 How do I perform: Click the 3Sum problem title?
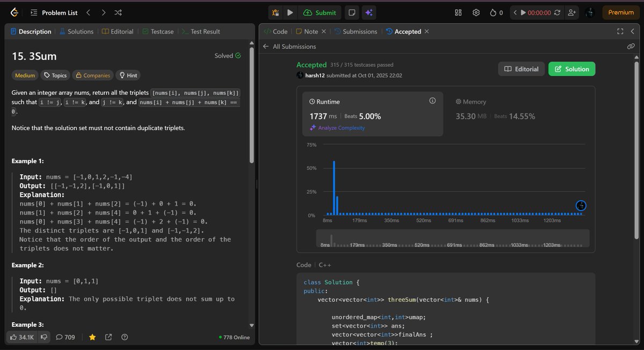tap(34, 56)
